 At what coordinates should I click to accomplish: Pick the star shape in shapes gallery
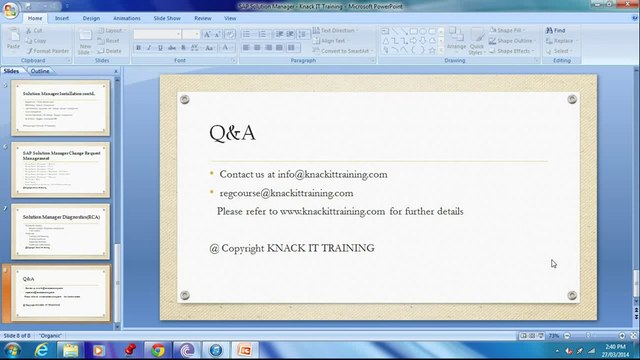(x=432, y=51)
